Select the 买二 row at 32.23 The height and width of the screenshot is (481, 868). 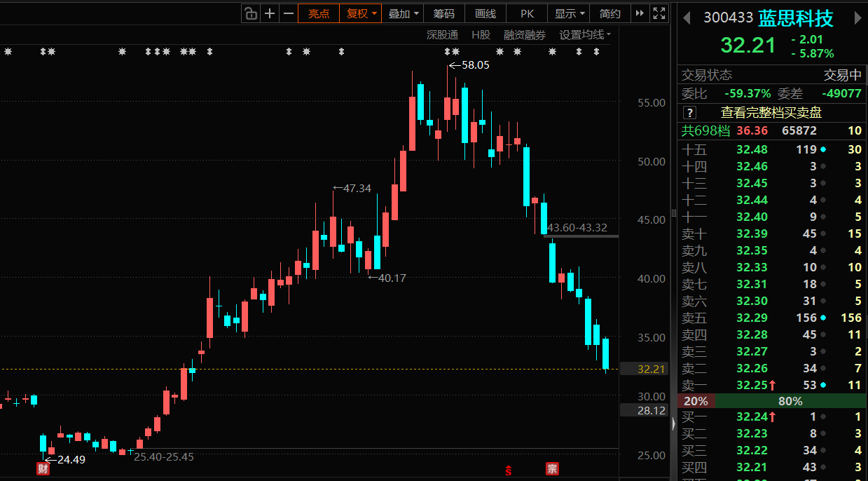point(772,434)
